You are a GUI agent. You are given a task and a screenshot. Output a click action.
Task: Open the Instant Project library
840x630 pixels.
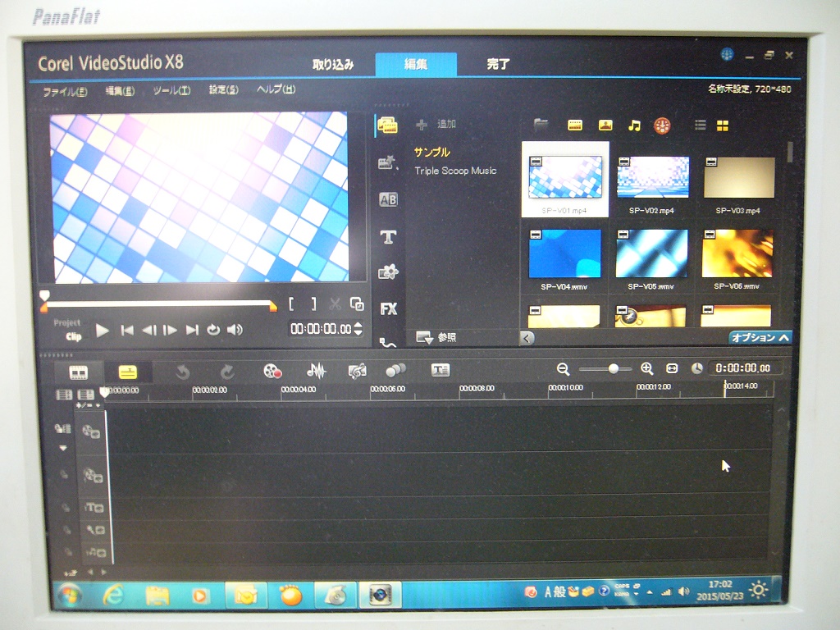(388, 162)
